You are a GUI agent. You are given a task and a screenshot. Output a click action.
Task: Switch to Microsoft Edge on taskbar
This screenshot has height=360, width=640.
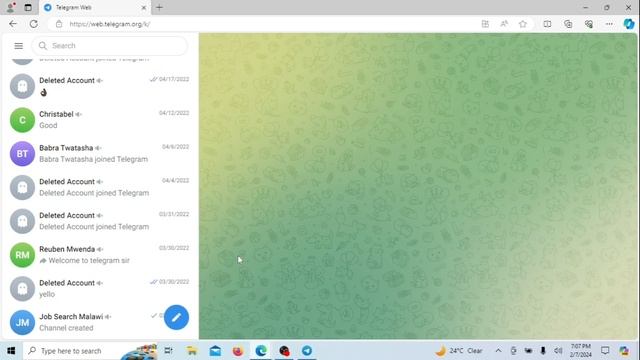click(x=261, y=351)
